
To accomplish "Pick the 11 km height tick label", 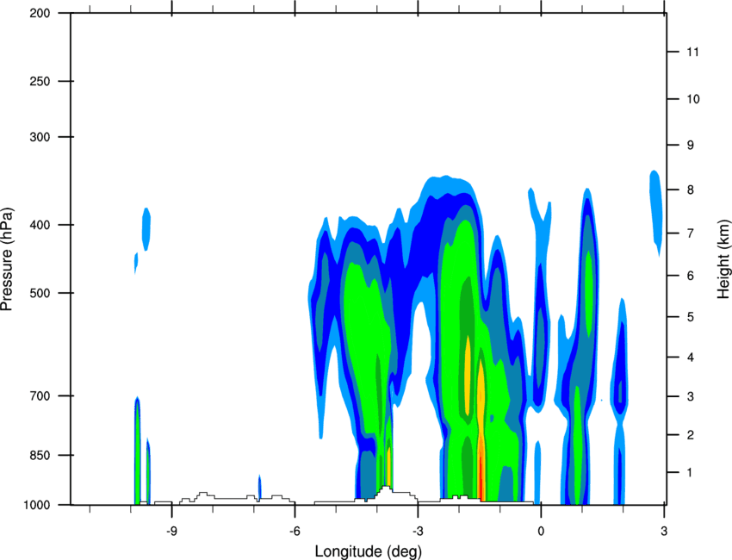I will (692, 52).
